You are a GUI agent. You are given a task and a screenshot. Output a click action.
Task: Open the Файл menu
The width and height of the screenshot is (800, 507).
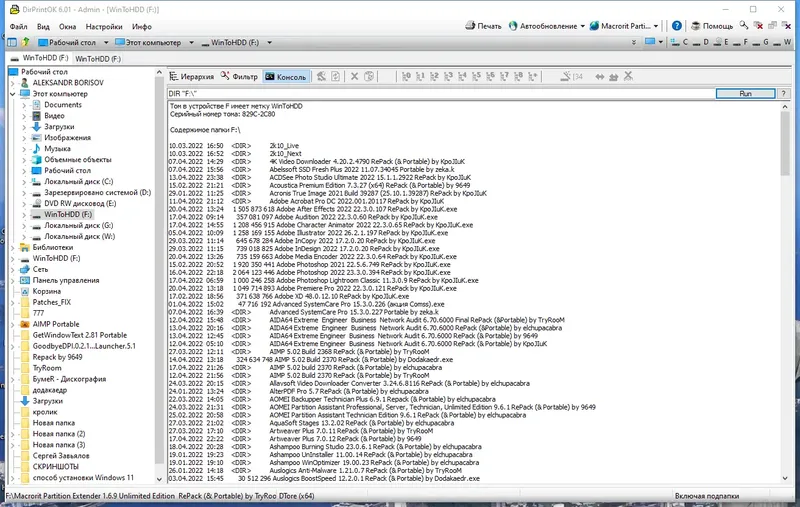(x=18, y=27)
